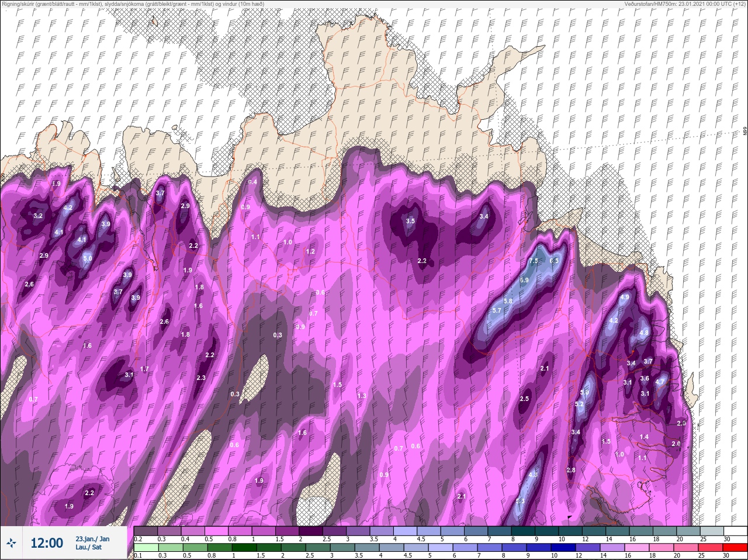
Task: Click the compass star icon beside 12:00
Action: (12, 543)
